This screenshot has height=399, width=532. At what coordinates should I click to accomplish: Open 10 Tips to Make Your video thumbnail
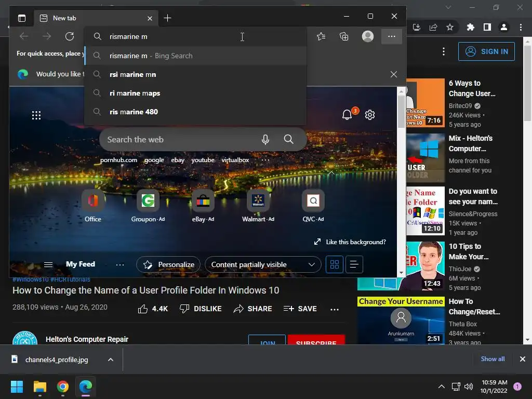[425, 266]
